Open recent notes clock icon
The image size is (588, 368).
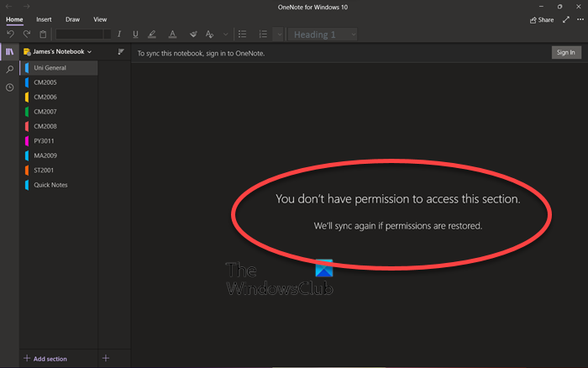pyautogui.click(x=10, y=87)
